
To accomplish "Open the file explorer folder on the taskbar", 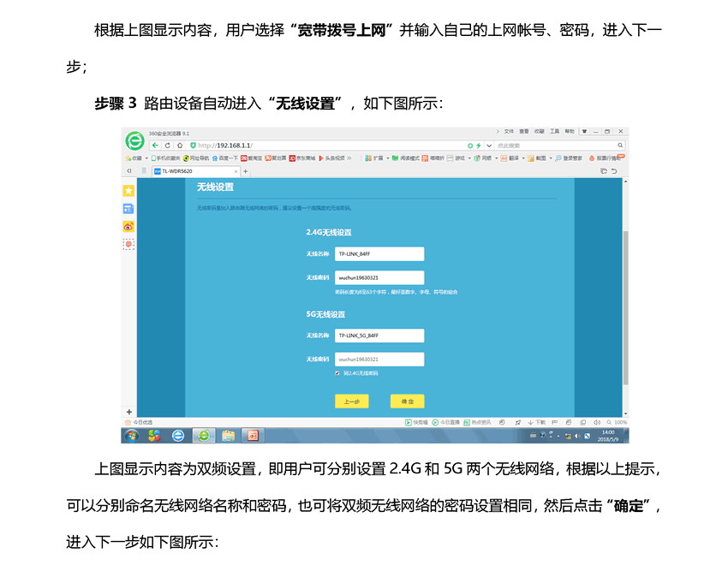I will click(x=228, y=436).
